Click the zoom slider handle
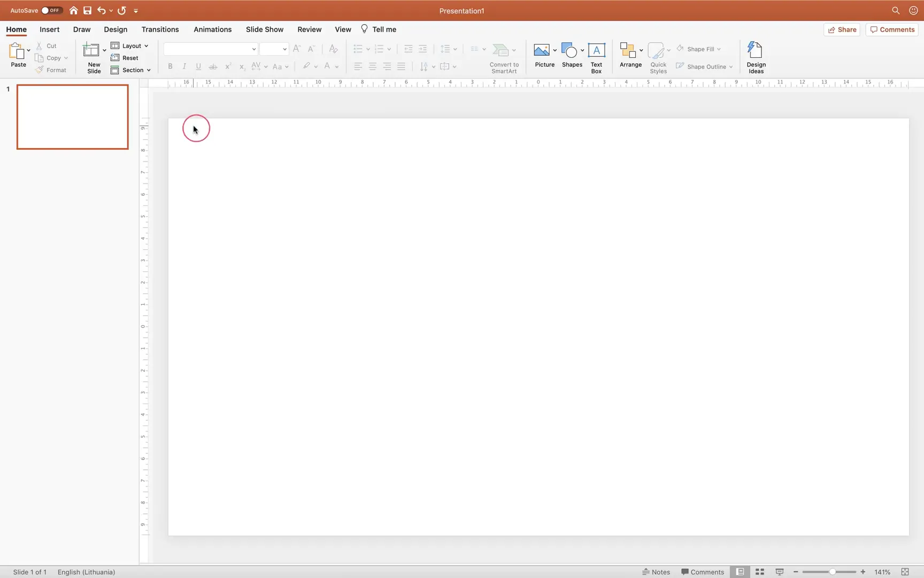Image resolution: width=924 pixels, height=578 pixels. (833, 572)
